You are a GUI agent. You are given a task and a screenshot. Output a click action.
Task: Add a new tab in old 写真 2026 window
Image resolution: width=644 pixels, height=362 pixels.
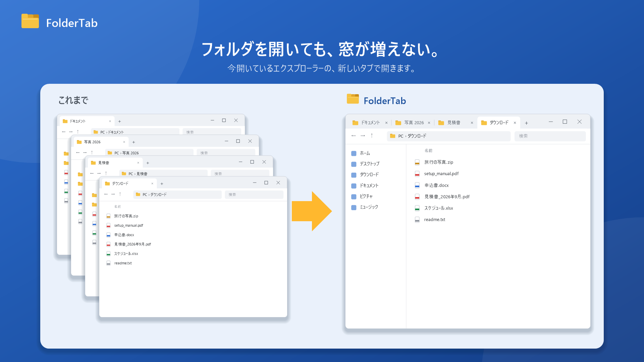[x=133, y=142]
